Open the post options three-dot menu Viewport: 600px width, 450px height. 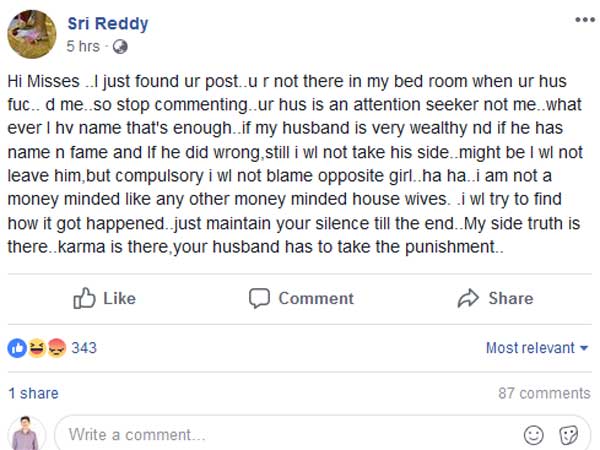(x=583, y=20)
